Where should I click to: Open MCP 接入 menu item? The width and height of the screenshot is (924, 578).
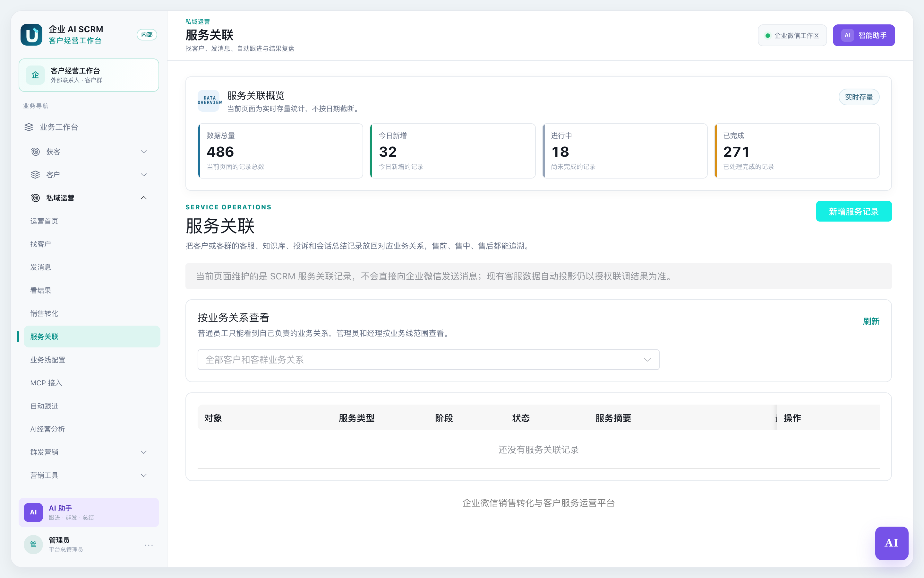[92, 383]
